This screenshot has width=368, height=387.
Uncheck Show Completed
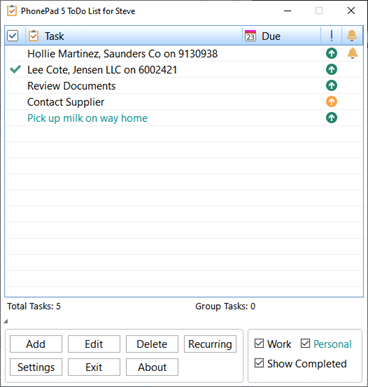[x=259, y=363]
